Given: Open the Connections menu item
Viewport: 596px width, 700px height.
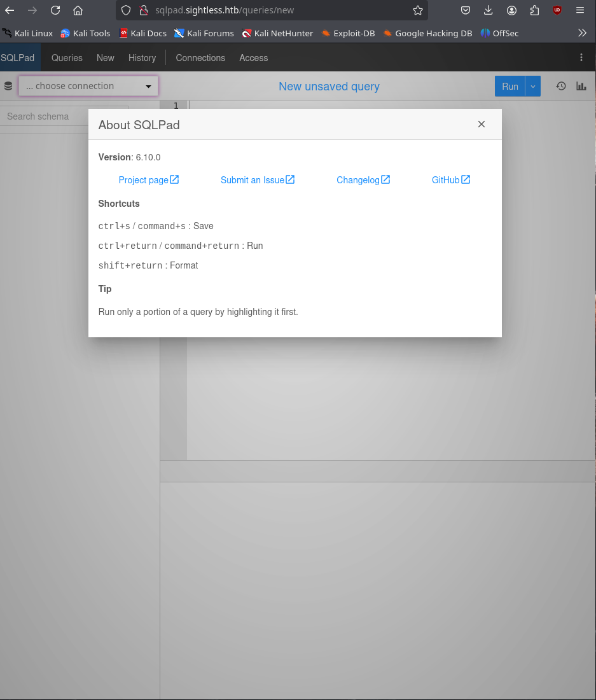Looking at the screenshot, I should (x=200, y=57).
